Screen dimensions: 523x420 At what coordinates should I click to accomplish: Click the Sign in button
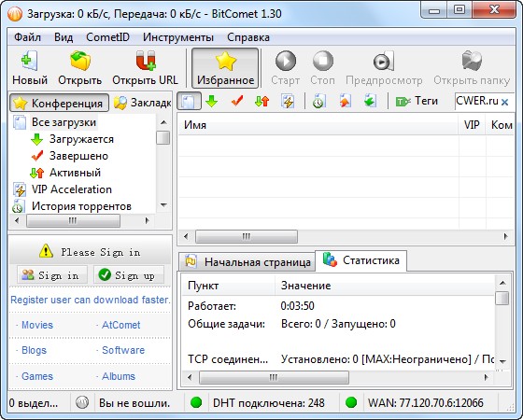click(52, 275)
